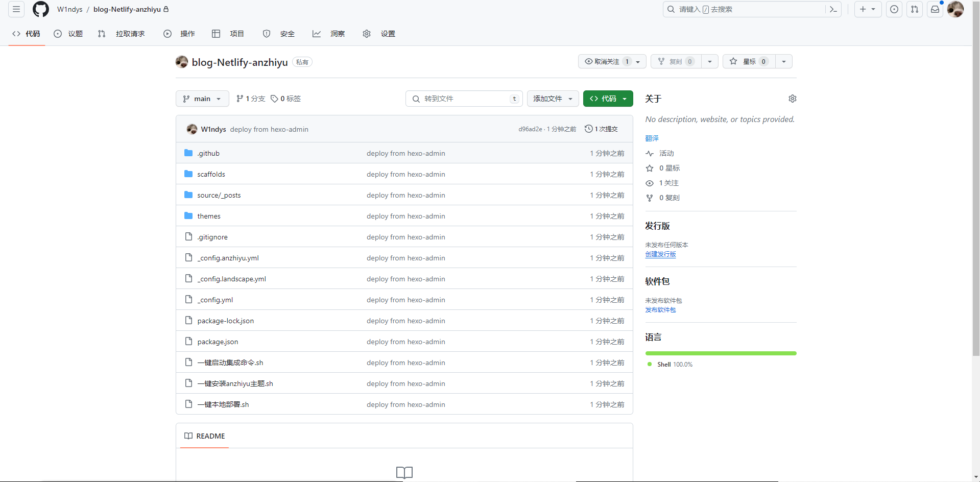Open the notifications inbox icon
Viewport: 980px width, 482px height.
click(x=935, y=9)
